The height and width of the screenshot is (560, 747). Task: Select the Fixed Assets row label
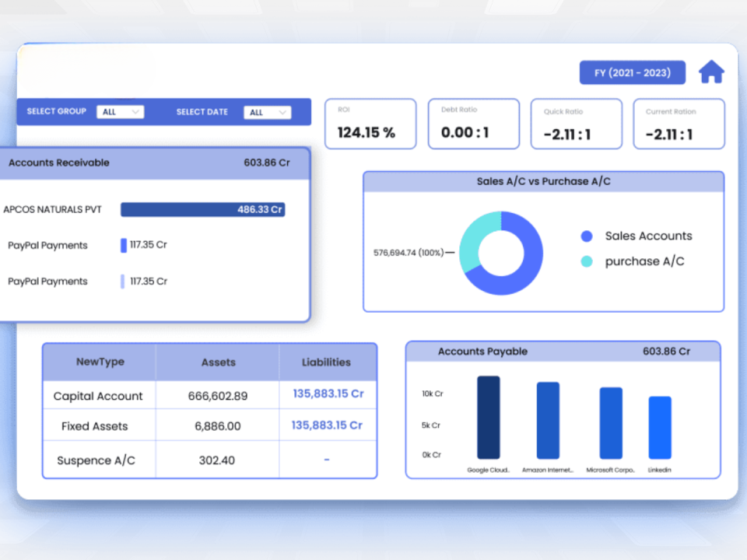[95, 426]
